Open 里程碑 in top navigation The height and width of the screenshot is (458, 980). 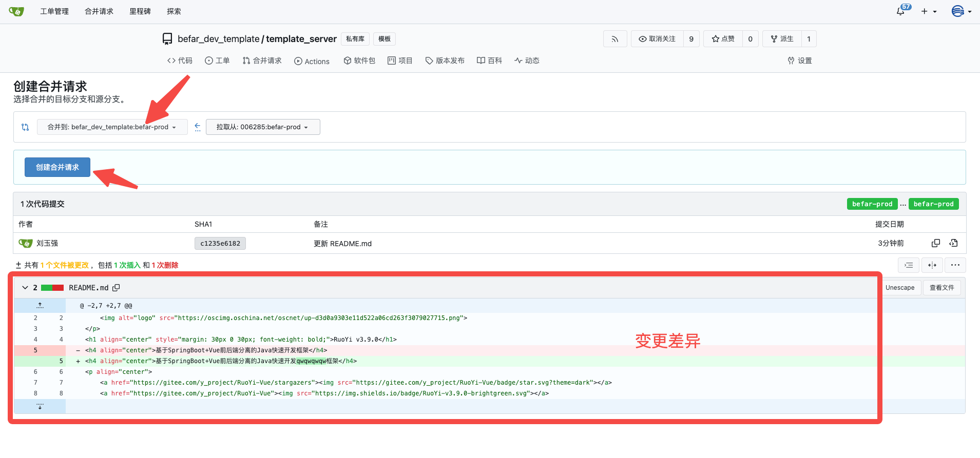point(140,11)
